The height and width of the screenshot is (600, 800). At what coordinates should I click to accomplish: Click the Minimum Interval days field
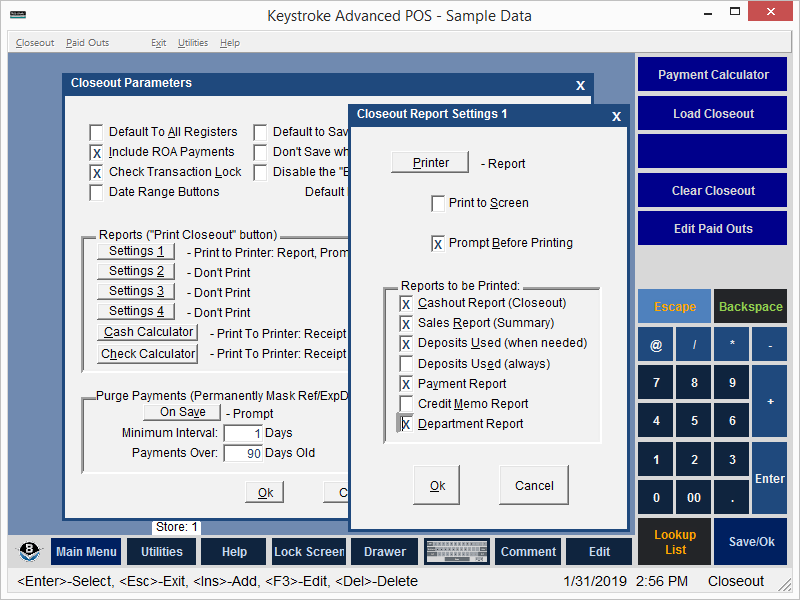click(243, 434)
